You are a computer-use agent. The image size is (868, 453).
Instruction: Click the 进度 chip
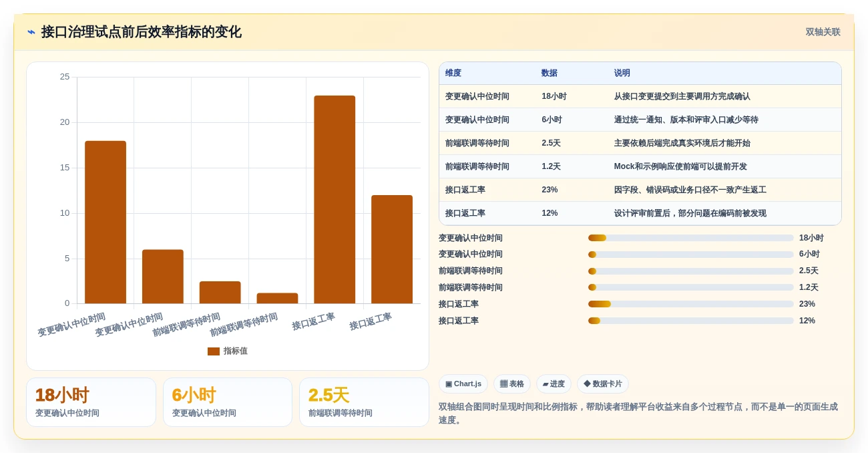[x=554, y=384]
